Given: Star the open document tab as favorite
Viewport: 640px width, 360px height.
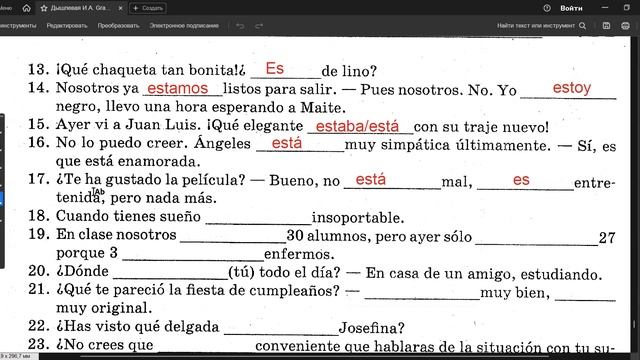Looking at the screenshot, I should point(44,8).
